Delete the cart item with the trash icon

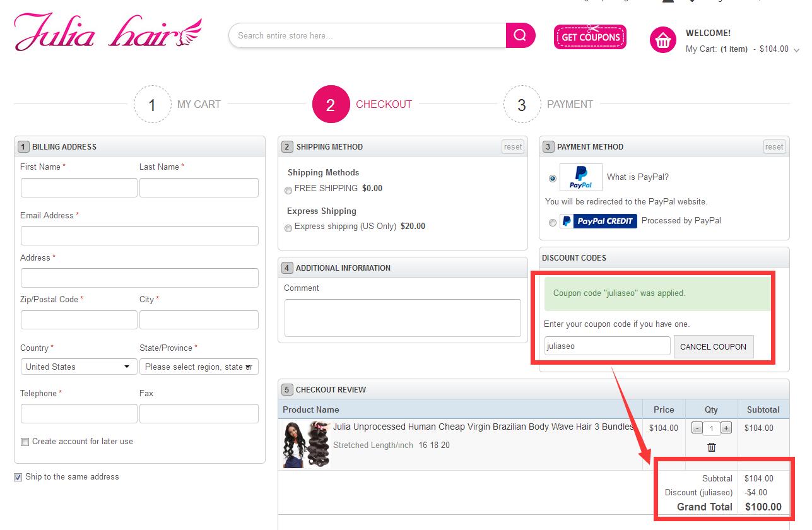(712, 447)
